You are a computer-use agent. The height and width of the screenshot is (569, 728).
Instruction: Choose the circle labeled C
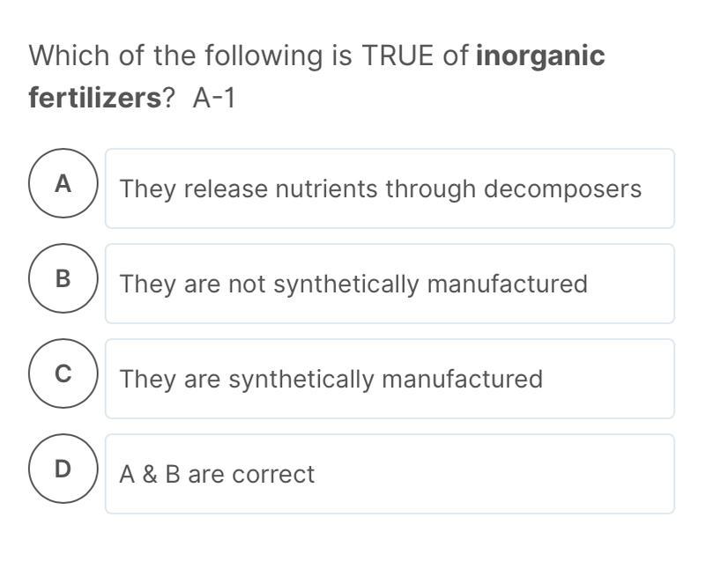coord(62,373)
